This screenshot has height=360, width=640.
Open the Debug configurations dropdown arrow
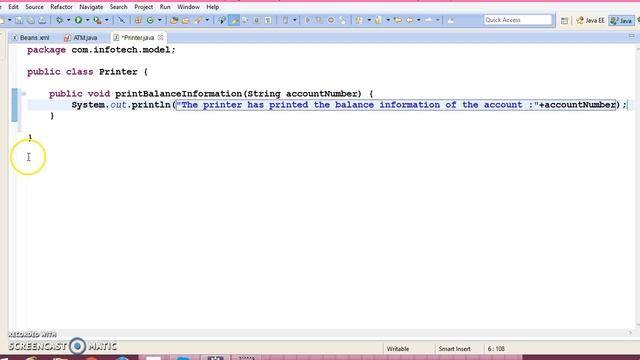pyautogui.click(x=68, y=20)
